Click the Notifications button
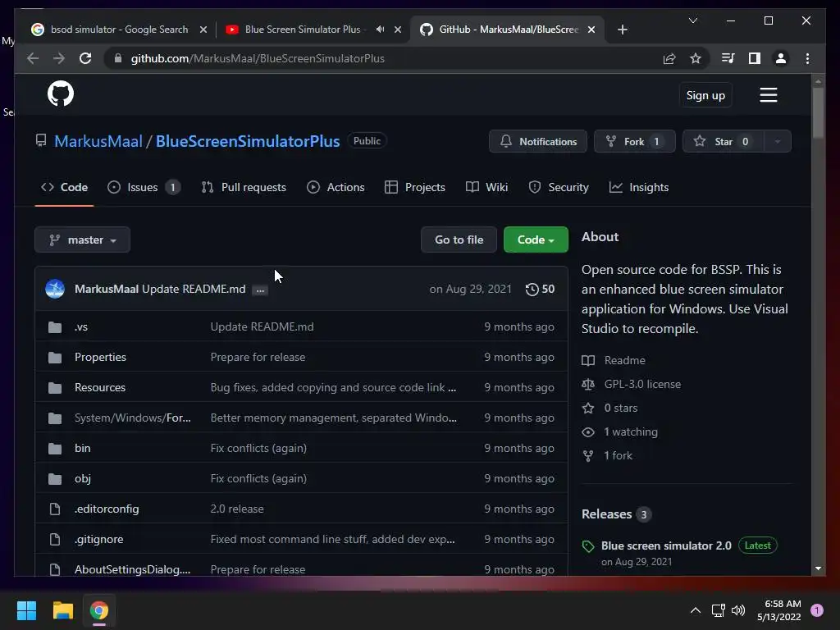Viewport: 840px width, 630px height. pyautogui.click(x=538, y=141)
